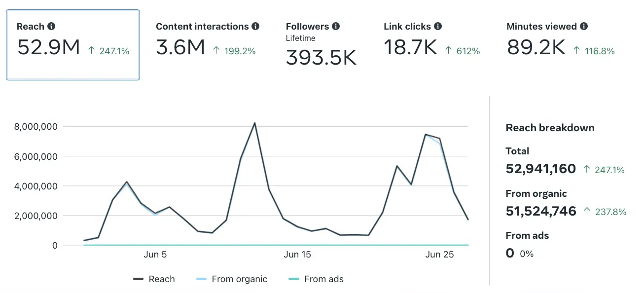Click the dark legend swatch next to Reach
The image size is (644, 293).
coord(138,279)
